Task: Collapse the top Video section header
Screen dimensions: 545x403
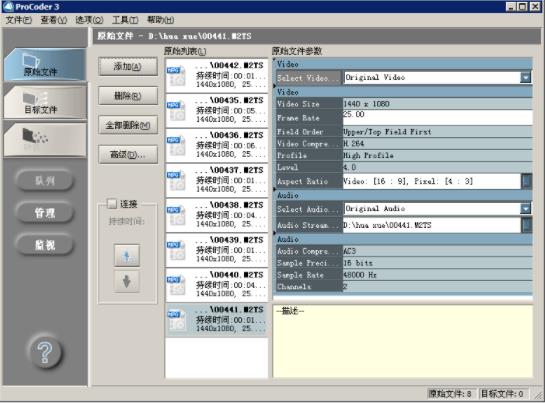Action: 402,64
